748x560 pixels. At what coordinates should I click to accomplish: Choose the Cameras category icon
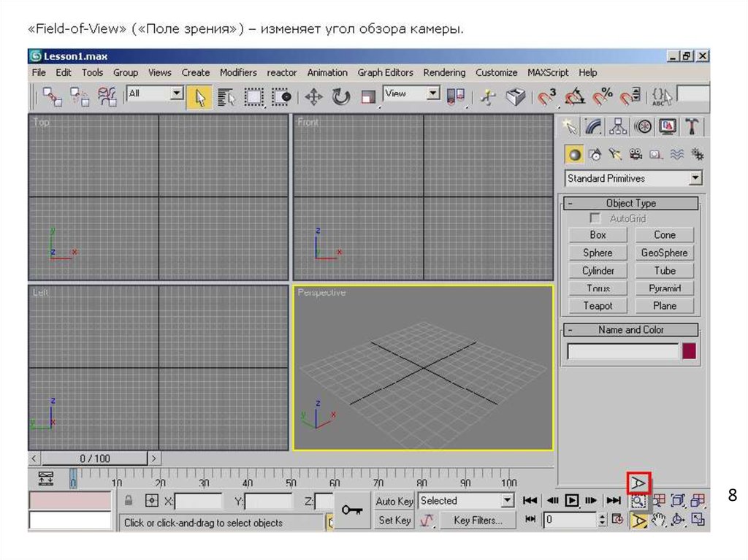point(636,154)
